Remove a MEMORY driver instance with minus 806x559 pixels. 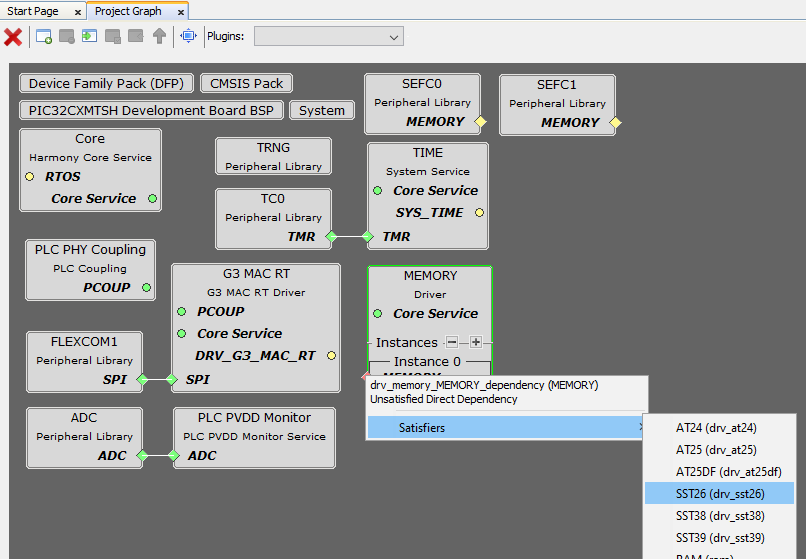[x=452, y=342]
